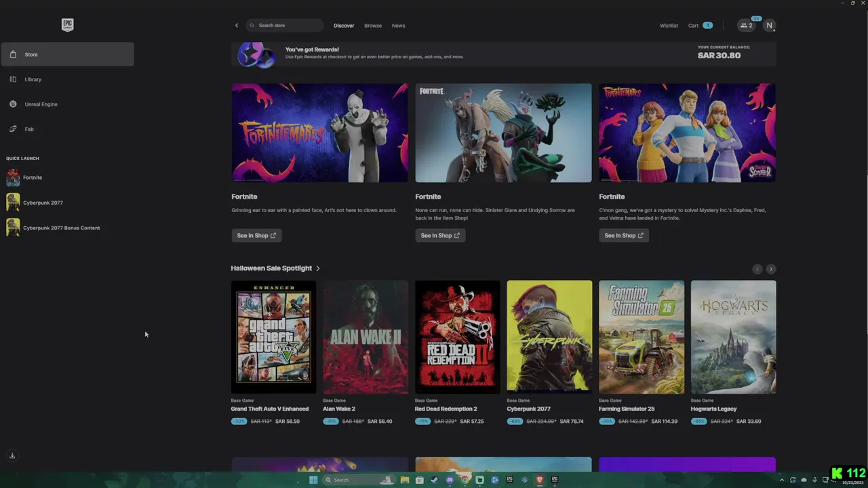Go back with the arrow beside search

(x=237, y=25)
